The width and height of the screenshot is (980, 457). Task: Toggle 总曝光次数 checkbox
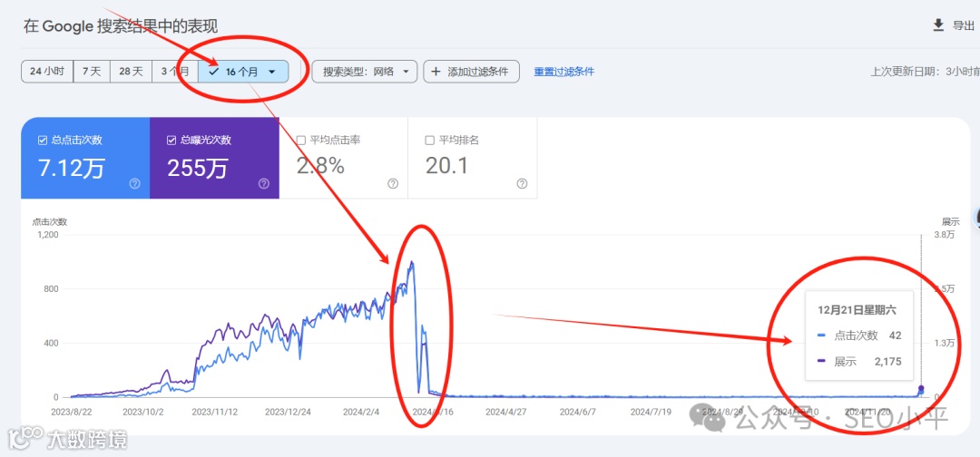click(x=171, y=141)
